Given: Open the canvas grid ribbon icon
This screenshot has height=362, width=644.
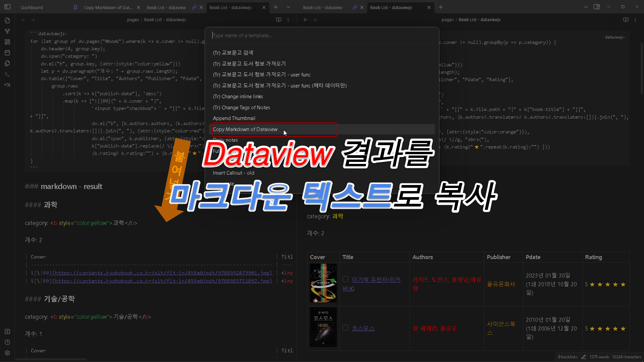Looking at the screenshot, I should 7,42.
